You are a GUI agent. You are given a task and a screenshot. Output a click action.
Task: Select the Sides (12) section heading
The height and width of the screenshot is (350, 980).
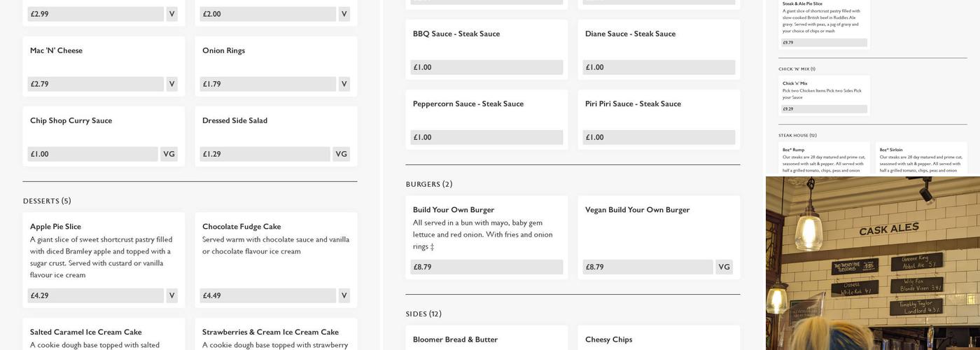423,314
